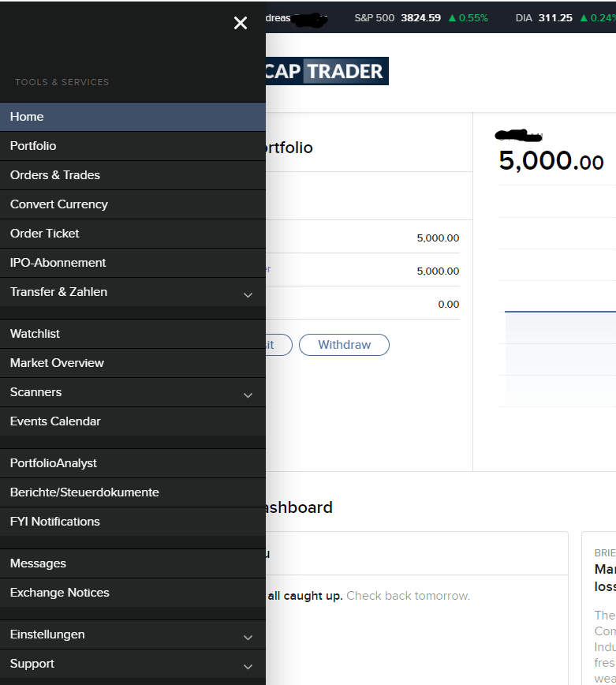Expand Transfer & Zahlen chevron

coord(248,295)
